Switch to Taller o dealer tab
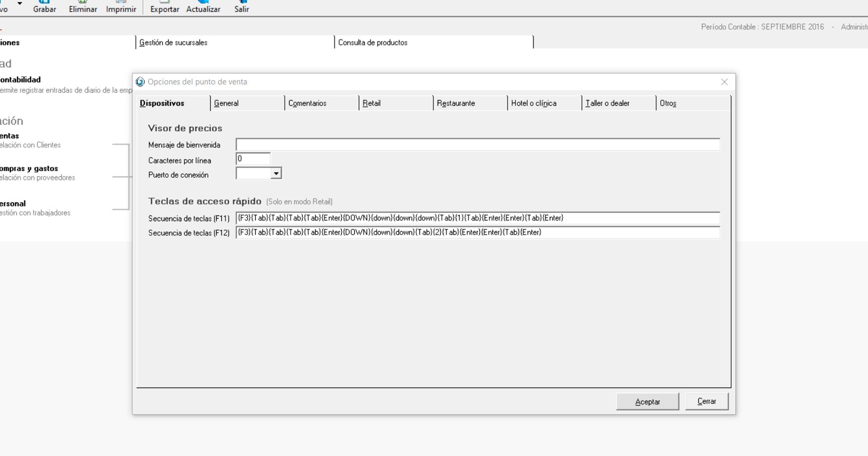This screenshot has height=456, width=868. (x=607, y=103)
